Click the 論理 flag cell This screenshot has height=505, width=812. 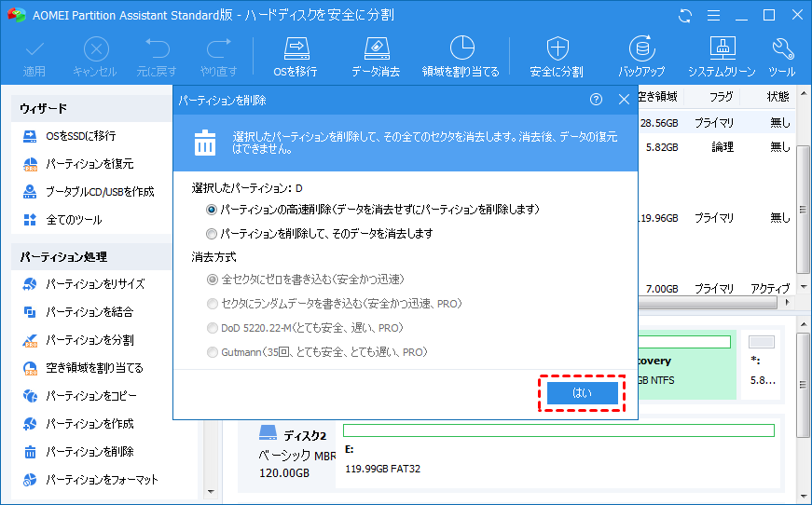pyautogui.click(x=723, y=147)
